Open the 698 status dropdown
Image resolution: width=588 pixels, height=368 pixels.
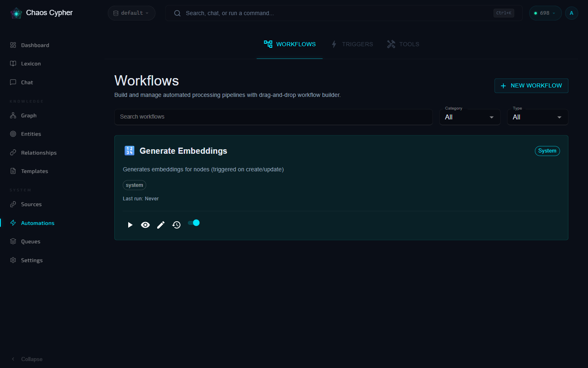coord(545,13)
